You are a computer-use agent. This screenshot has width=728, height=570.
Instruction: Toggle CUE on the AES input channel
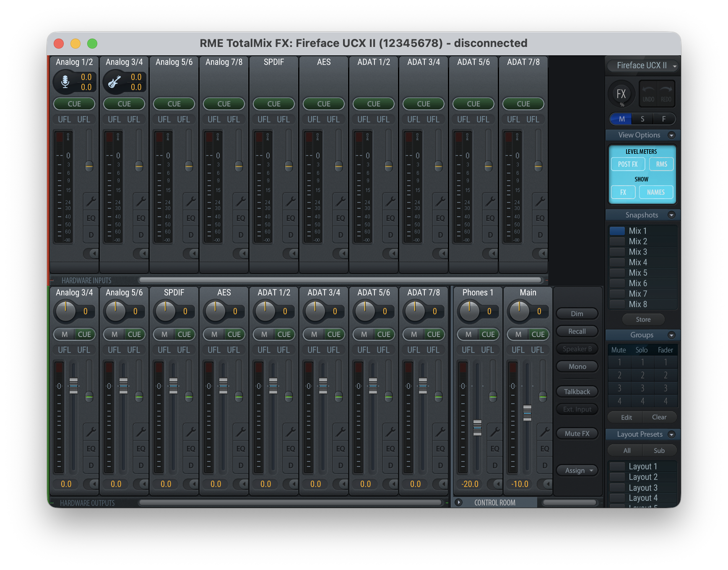coord(323,104)
